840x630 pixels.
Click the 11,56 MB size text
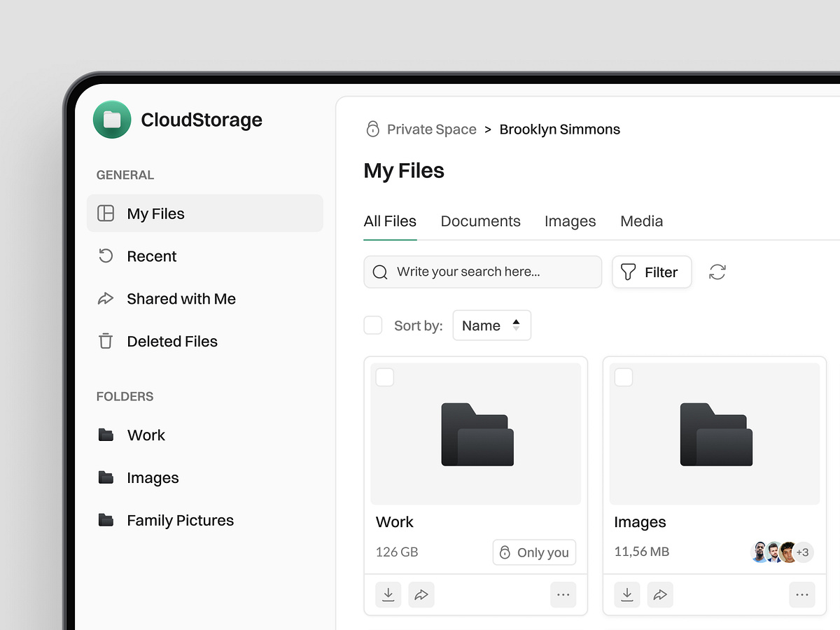point(642,552)
